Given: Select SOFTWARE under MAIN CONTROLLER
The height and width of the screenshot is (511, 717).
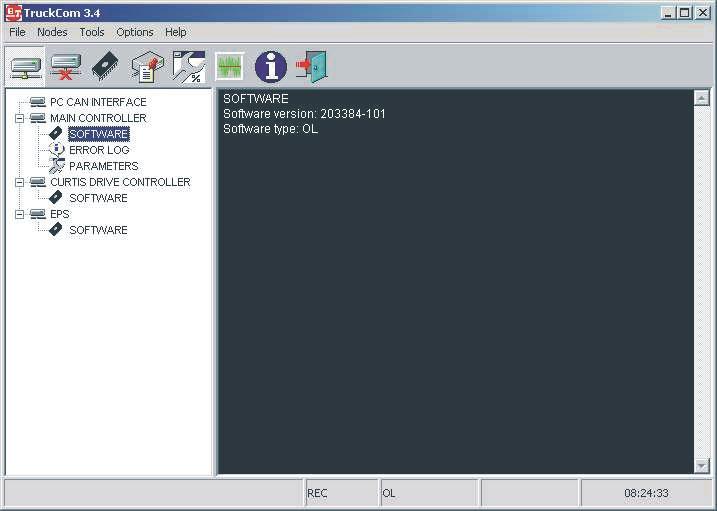Looking at the screenshot, I should (x=99, y=134).
